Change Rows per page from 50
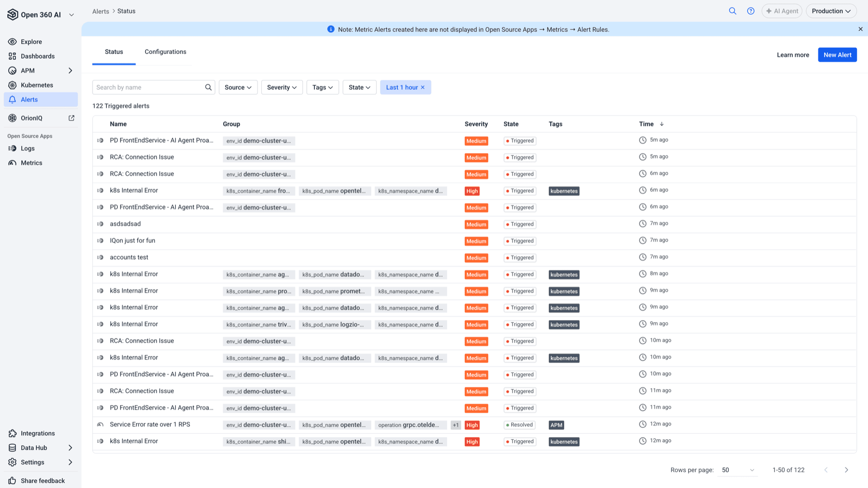Image resolution: width=868 pixels, height=488 pixels. tap(737, 470)
